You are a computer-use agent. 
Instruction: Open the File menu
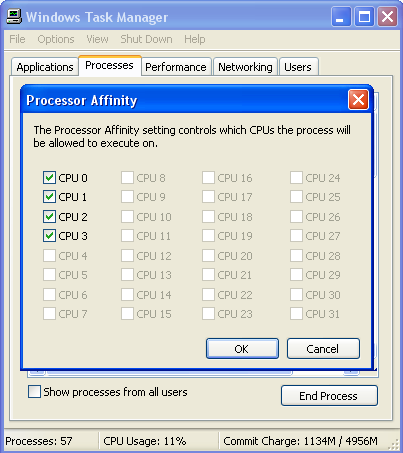[17, 39]
